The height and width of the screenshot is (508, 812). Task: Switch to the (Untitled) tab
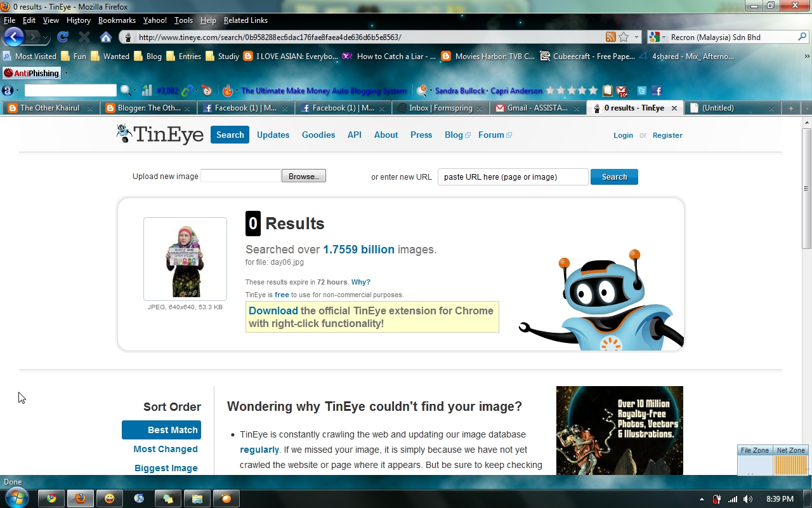point(733,108)
